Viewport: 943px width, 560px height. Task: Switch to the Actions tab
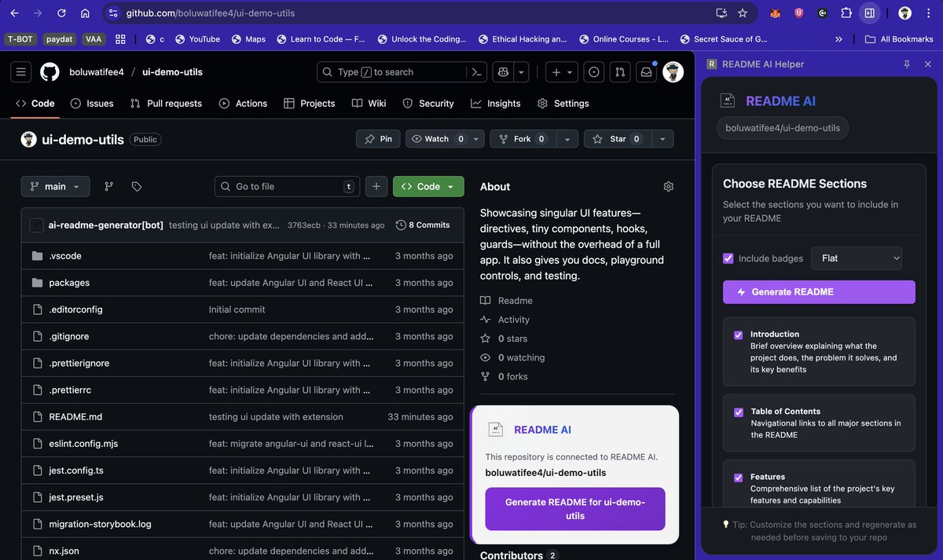[243, 103]
